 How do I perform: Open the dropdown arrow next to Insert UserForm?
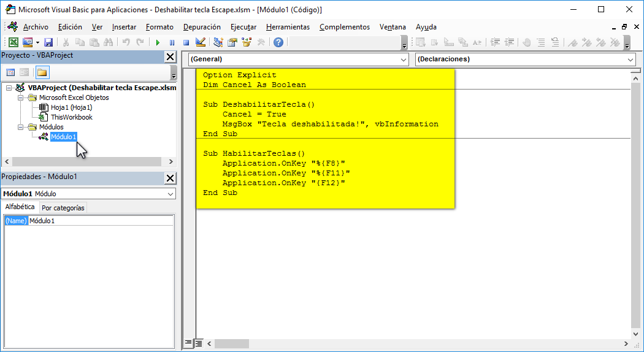coord(37,42)
